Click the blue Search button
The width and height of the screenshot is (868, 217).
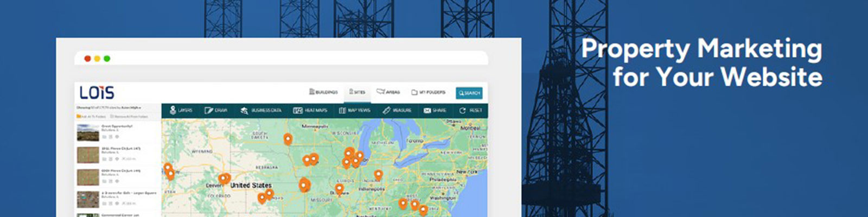point(469,93)
